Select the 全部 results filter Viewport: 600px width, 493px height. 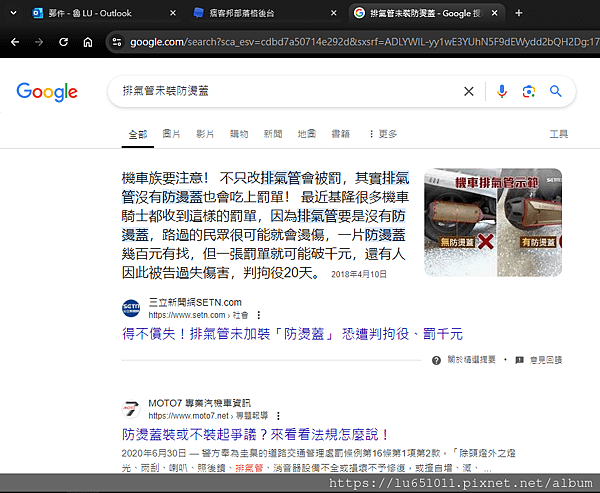pos(138,134)
